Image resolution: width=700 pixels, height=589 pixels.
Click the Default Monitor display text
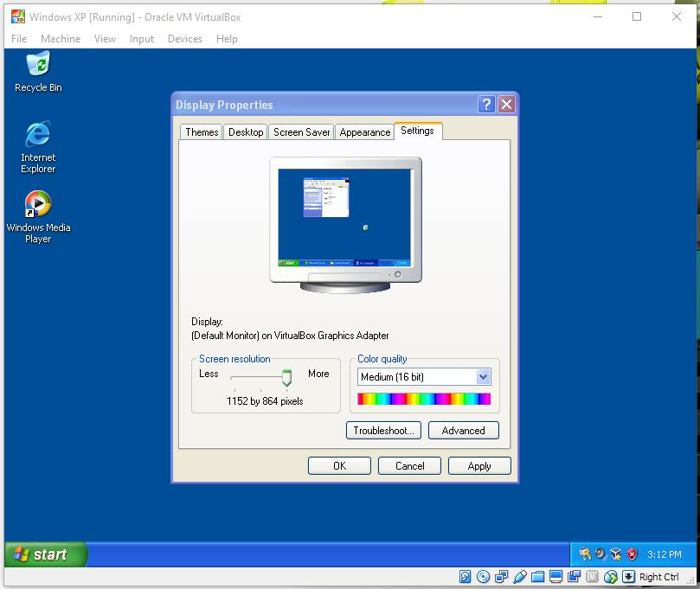pyautogui.click(x=290, y=335)
